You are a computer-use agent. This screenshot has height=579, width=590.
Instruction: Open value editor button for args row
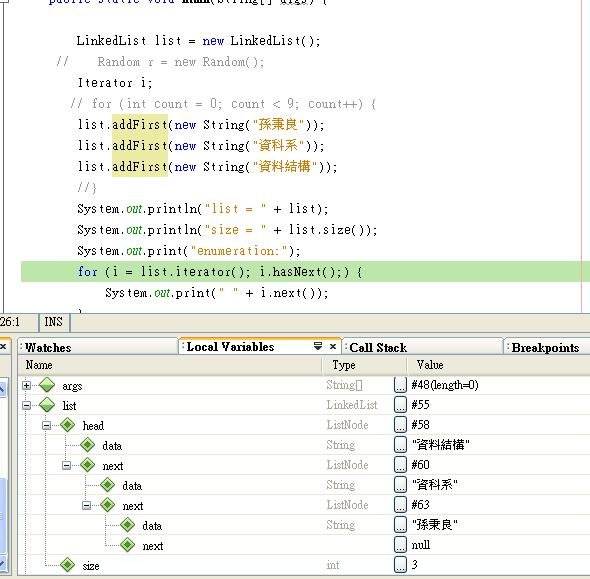[x=400, y=385]
